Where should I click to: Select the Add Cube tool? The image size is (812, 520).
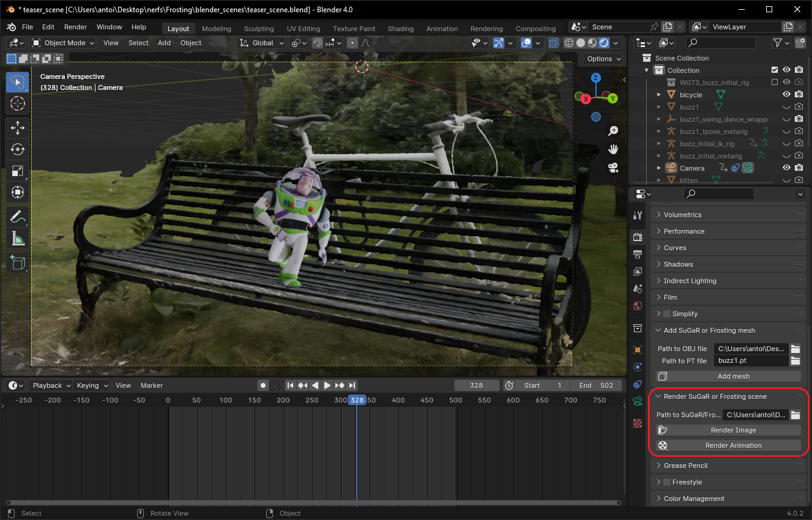pos(17,262)
